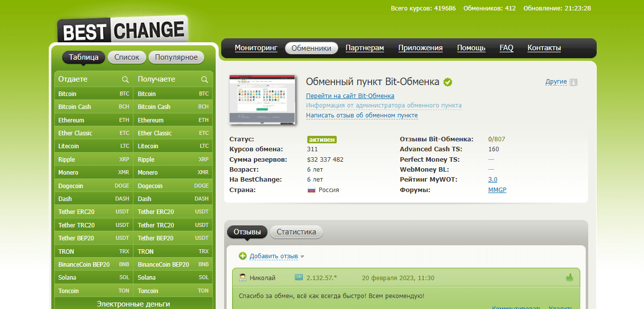
Task: Click the icon beside Другие link
Action: pos(573,82)
